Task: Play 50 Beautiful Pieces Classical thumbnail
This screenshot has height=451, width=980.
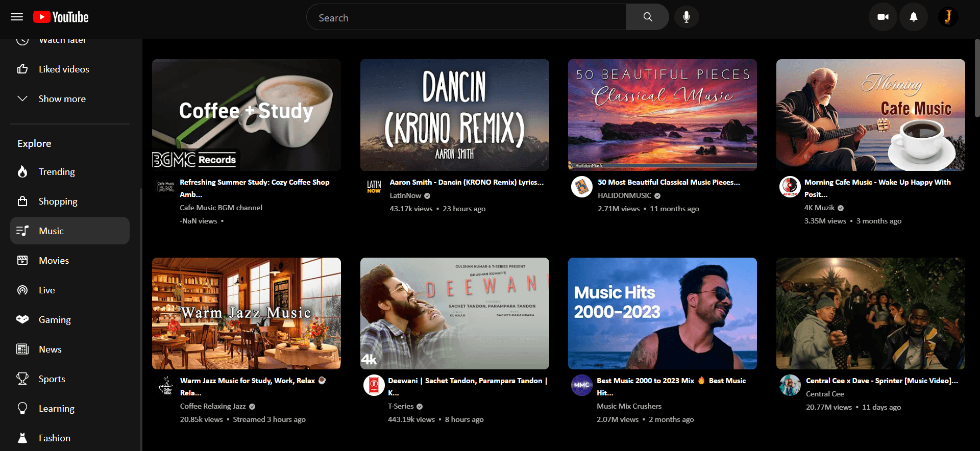Action: [663, 115]
